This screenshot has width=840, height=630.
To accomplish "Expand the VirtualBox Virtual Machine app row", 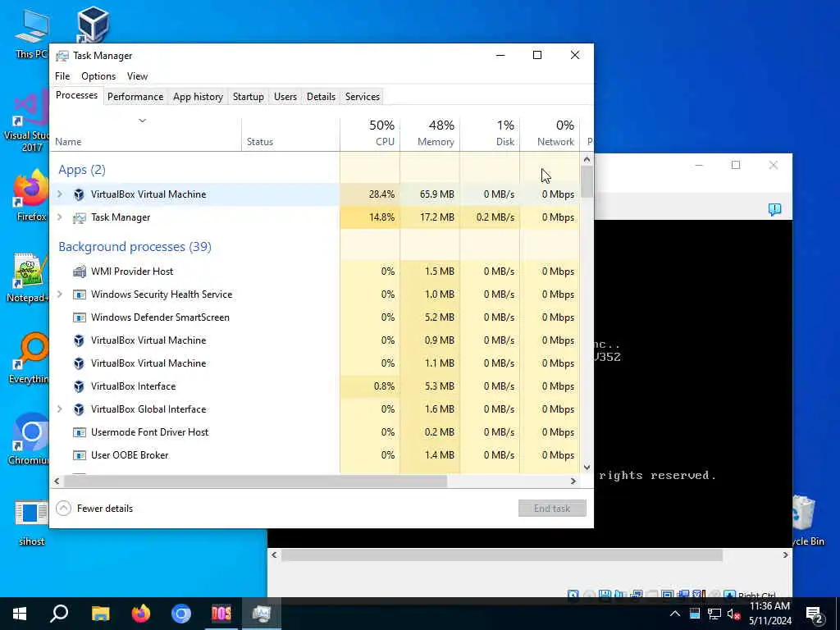I will 59,194.
